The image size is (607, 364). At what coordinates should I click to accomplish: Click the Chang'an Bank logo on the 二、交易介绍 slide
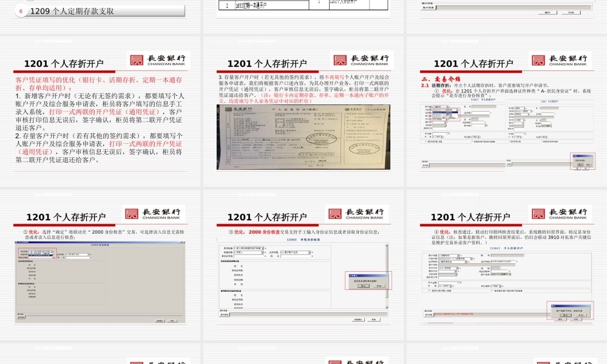click(560, 60)
